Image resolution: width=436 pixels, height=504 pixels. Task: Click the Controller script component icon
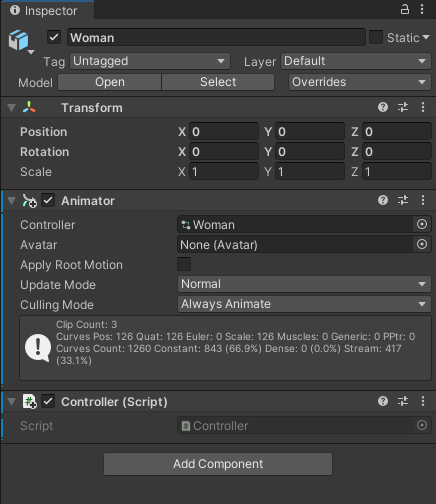[29, 401]
